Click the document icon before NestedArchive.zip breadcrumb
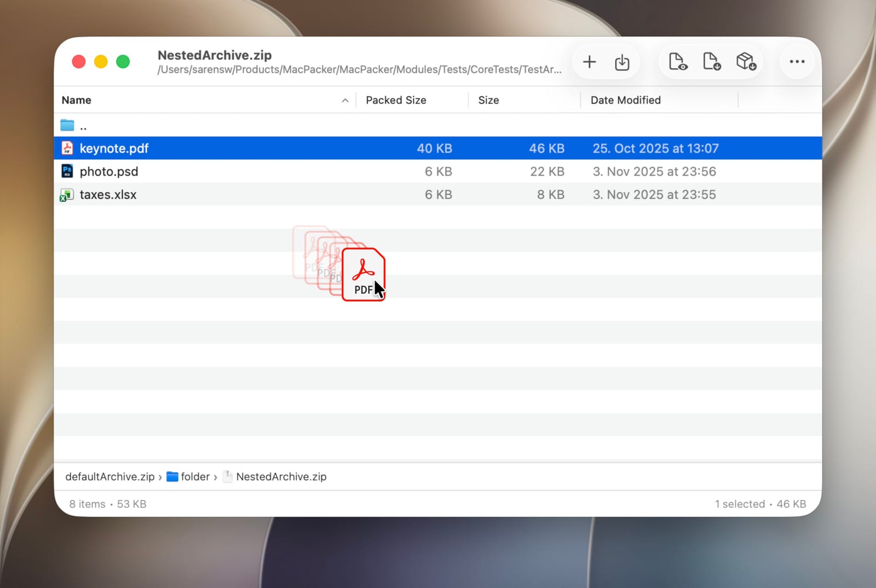Screen dimensions: 876x588 tap(228, 476)
